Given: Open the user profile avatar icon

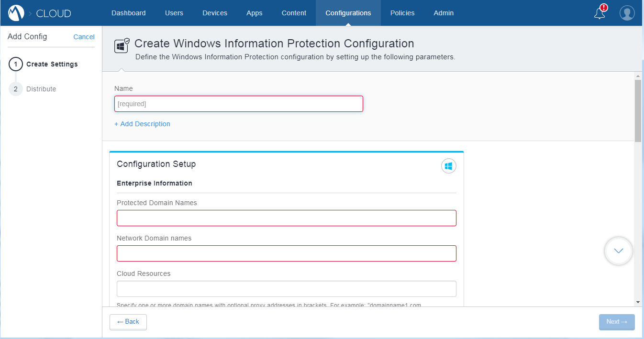Looking at the screenshot, I should point(627,13).
